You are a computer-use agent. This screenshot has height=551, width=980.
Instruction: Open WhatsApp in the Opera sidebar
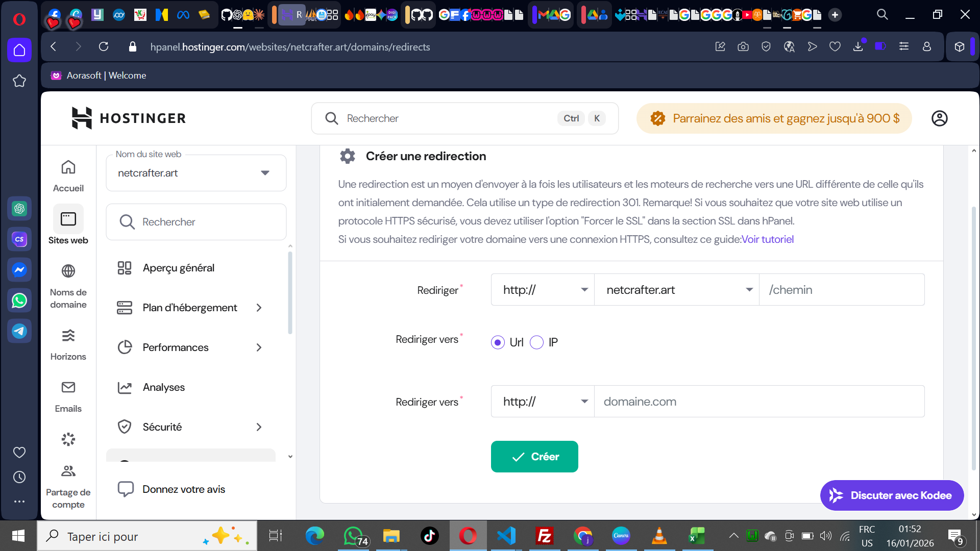pyautogui.click(x=19, y=300)
